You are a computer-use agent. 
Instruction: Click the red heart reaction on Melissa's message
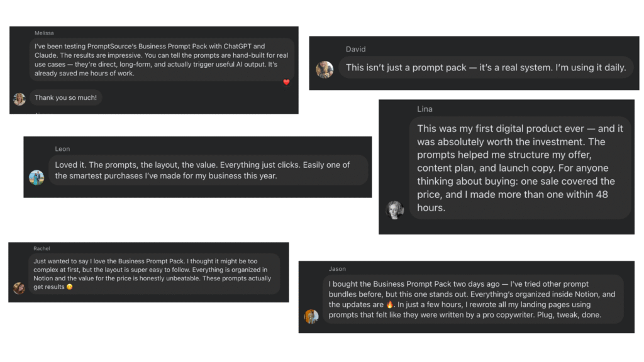point(286,82)
